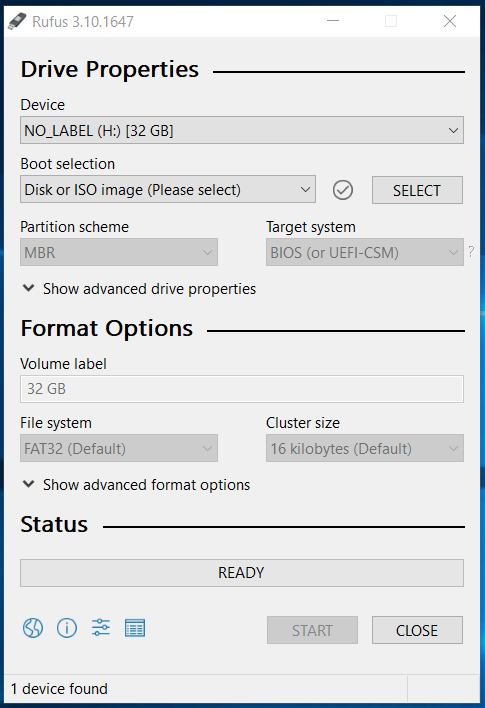The height and width of the screenshot is (708, 485).
Task: Open the File system FAT32 dropdown
Action: (x=119, y=448)
